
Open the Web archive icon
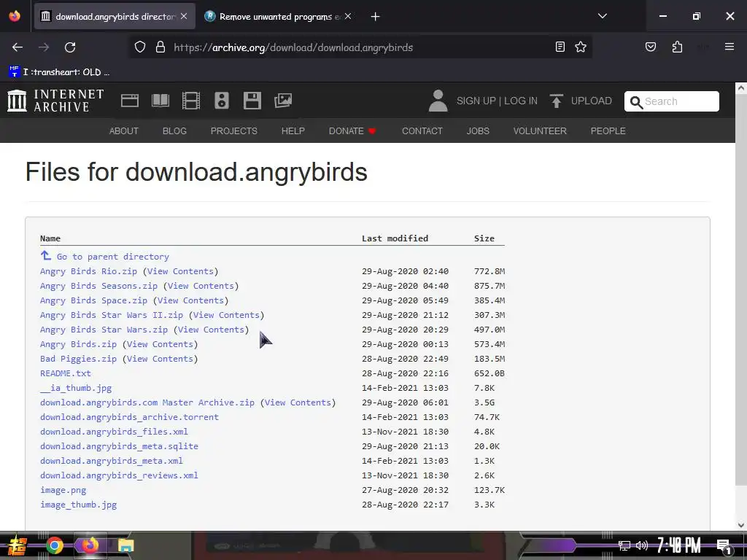[130, 101]
